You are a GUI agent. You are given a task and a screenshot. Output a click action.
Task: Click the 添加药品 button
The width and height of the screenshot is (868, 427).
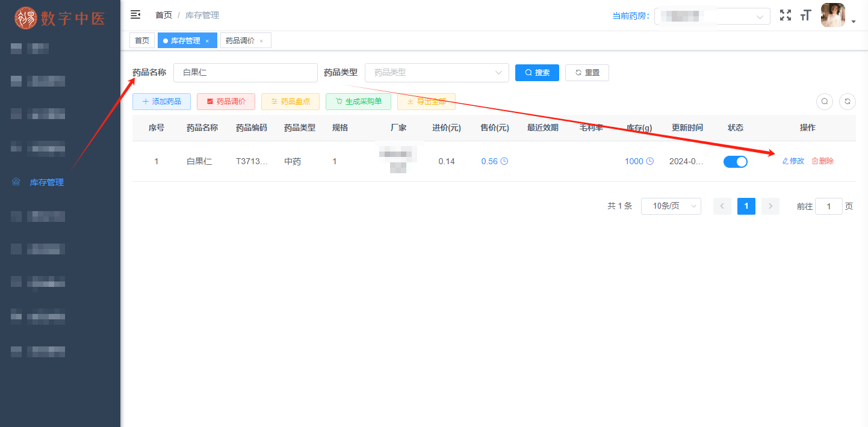point(161,102)
